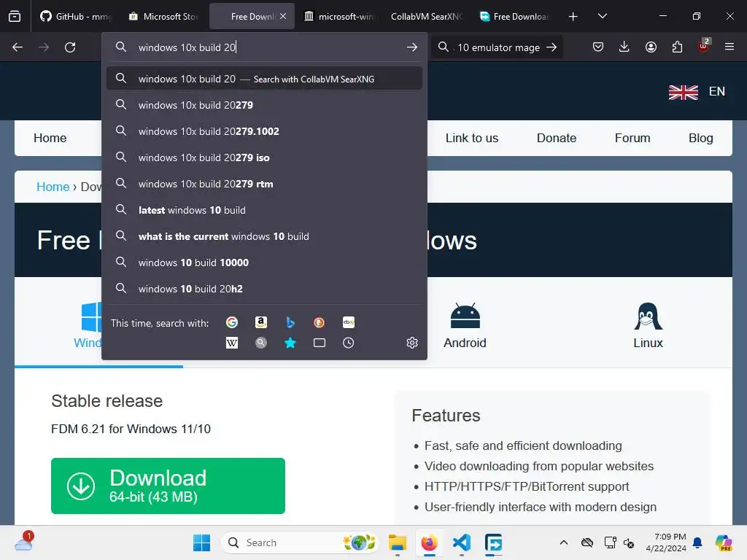Click Home breadcrumb link
Image resolution: width=747 pixels, height=560 pixels.
(x=53, y=187)
